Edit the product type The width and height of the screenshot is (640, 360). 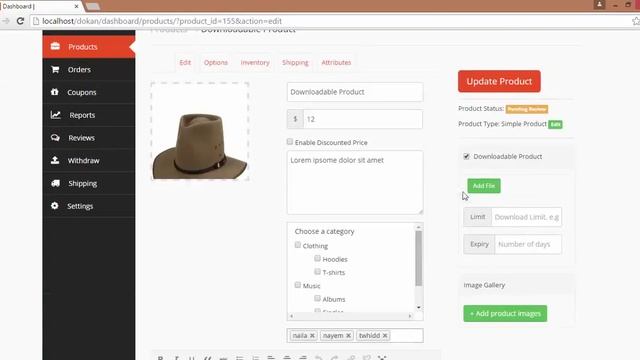click(556, 124)
